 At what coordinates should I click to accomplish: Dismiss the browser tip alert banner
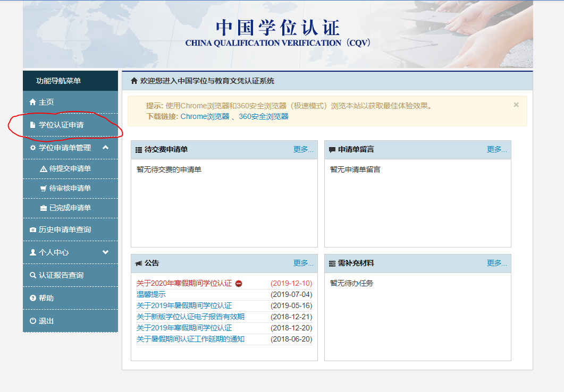tap(516, 105)
